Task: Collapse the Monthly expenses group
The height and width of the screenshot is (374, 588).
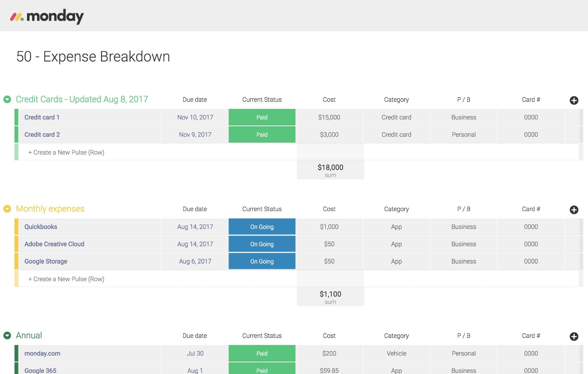Action: (x=7, y=209)
